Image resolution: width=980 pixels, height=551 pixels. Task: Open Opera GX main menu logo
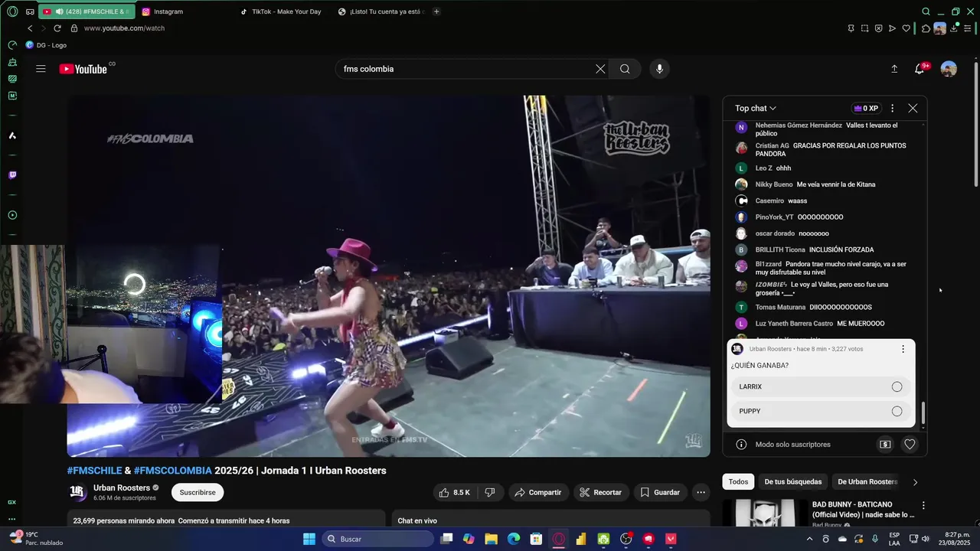tap(12, 11)
